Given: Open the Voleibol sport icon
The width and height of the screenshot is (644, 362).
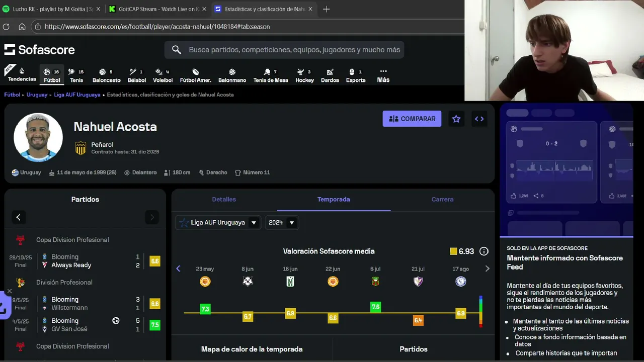Looking at the screenshot, I should click(163, 75).
